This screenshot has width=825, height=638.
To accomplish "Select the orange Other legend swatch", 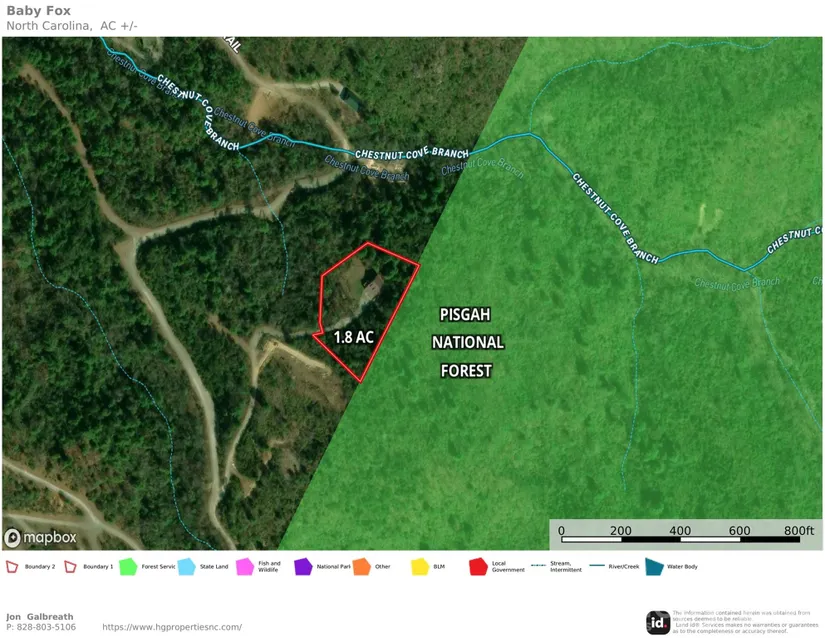I will coord(361,567).
